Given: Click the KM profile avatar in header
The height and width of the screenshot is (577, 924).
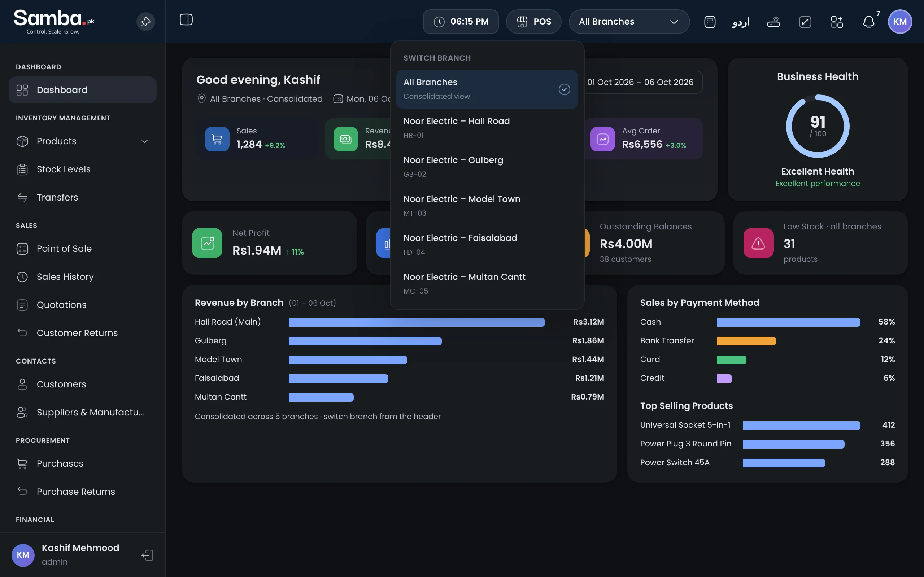Looking at the screenshot, I should (899, 22).
